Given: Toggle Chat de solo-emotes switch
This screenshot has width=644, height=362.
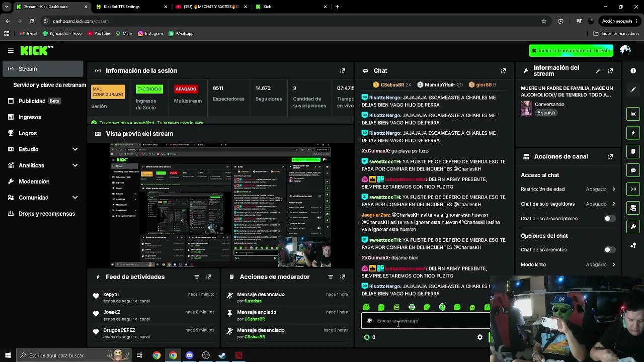Looking at the screenshot, I should [x=609, y=250].
